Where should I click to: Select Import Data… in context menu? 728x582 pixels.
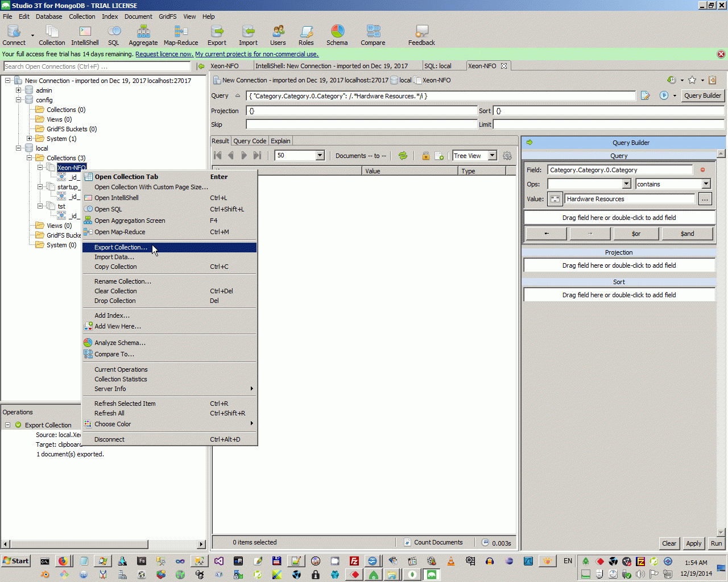coord(169,257)
